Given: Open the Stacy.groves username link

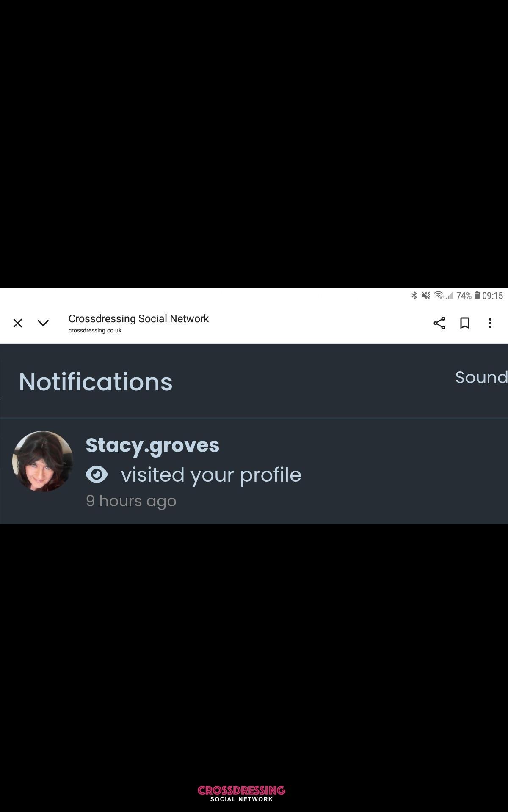Looking at the screenshot, I should (x=152, y=445).
